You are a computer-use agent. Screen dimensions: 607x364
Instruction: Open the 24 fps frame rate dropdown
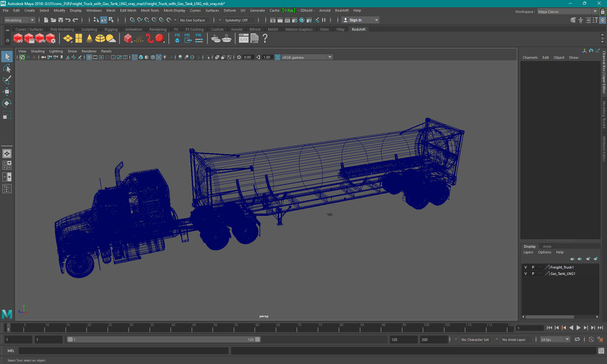(x=555, y=339)
